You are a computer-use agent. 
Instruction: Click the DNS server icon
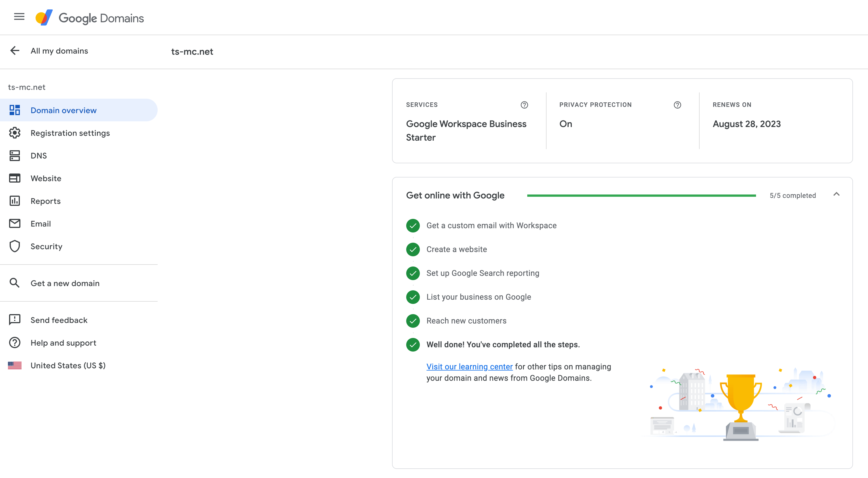coord(15,155)
